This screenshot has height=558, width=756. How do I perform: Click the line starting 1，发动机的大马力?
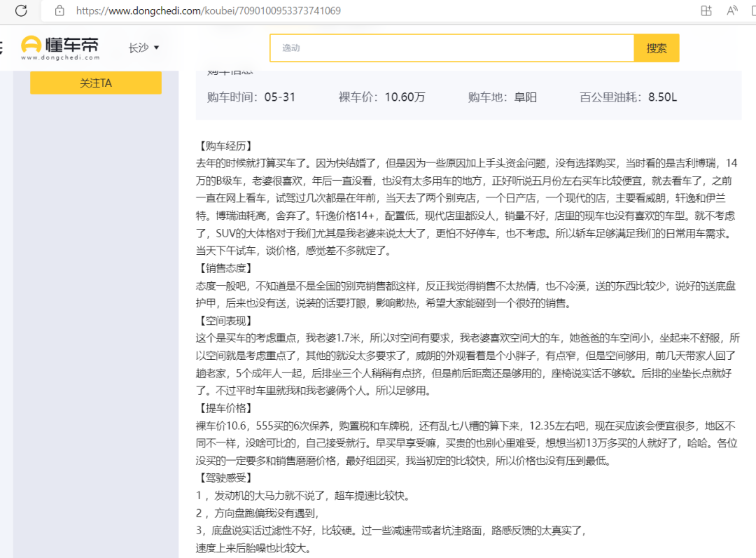click(x=303, y=496)
